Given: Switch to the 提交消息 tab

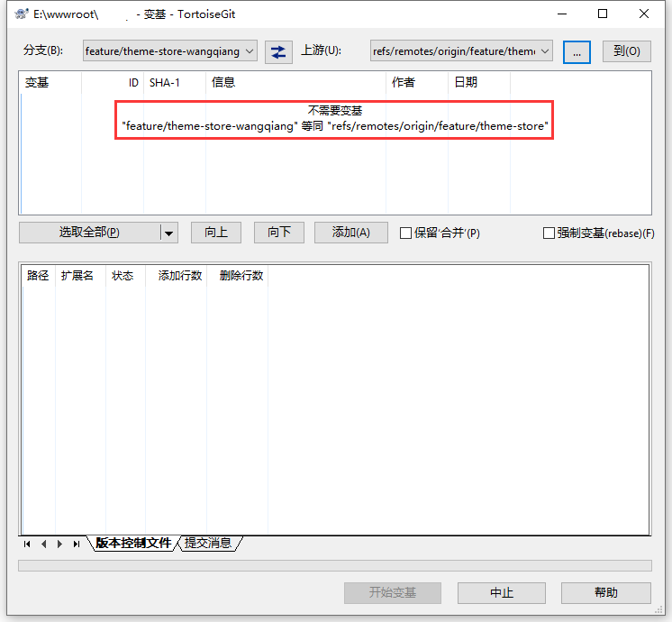Looking at the screenshot, I should coord(208,543).
